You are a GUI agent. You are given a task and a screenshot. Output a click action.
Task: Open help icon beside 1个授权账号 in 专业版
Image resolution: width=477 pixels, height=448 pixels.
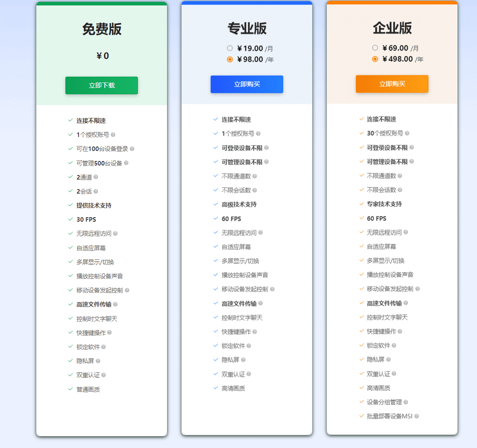tap(258, 133)
